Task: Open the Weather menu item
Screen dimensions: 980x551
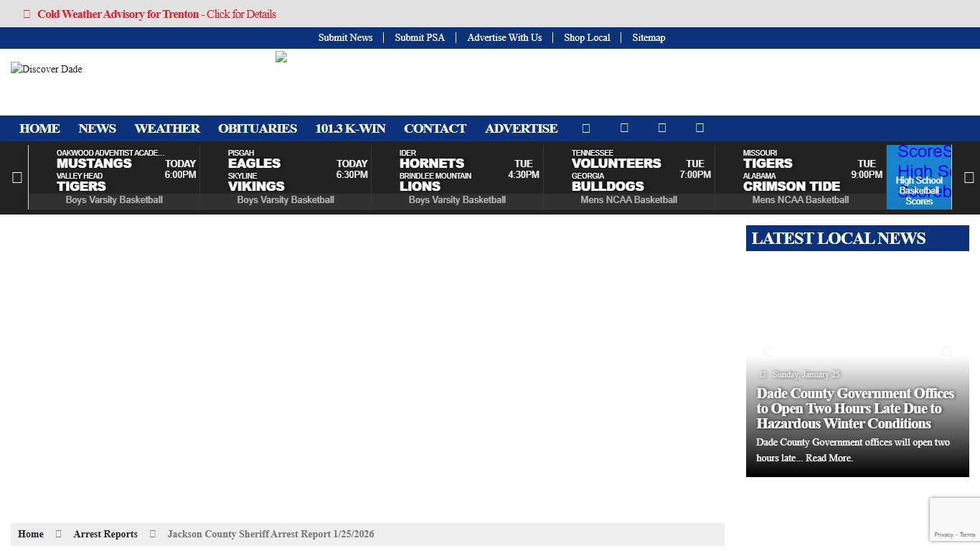Action: click(166, 128)
